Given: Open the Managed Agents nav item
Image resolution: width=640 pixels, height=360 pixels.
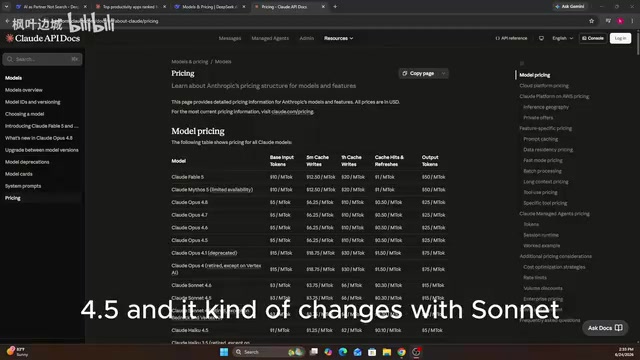Looking at the screenshot, I should point(270,38).
